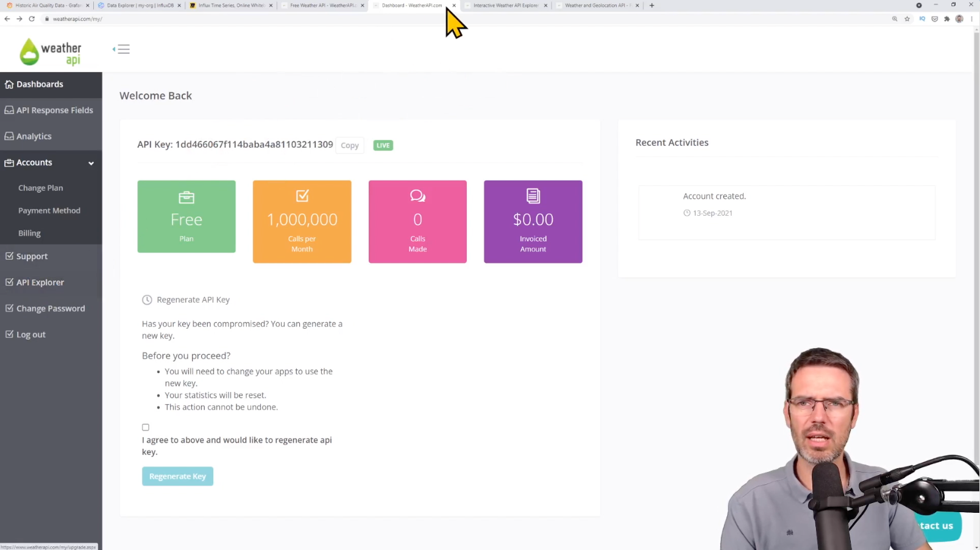Click the checkbox icon beside Support
This screenshot has width=980, height=550.
click(x=9, y=256)
